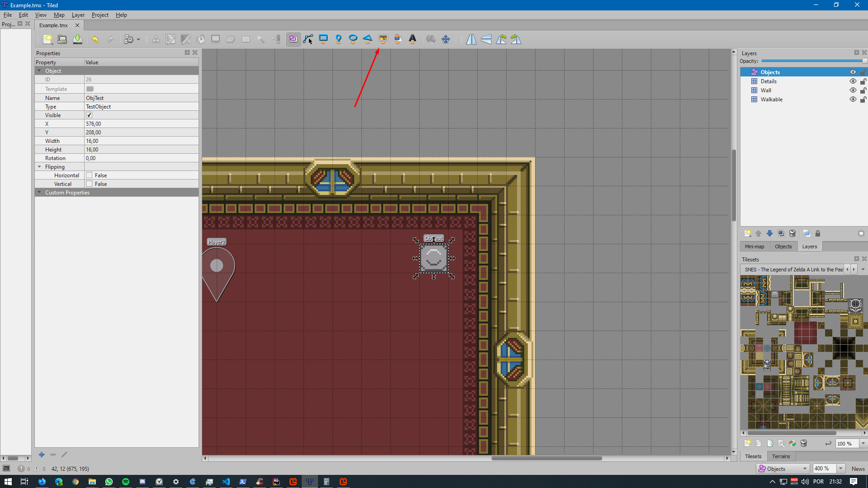Screen dimensions: 868x488
Task: Select the Eraser tool
Action: coord(230,39)
